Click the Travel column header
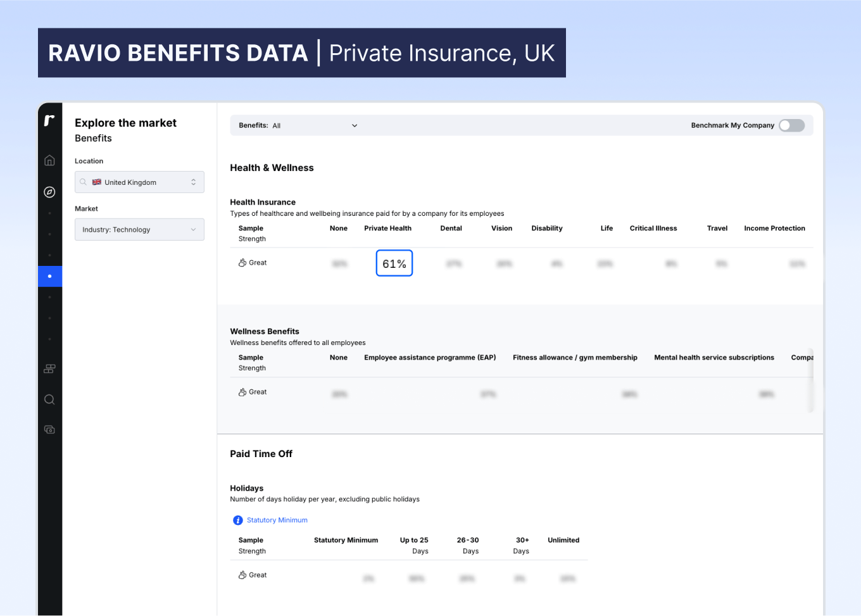Screen dimensions: 861x616 (x=717, y=229)
